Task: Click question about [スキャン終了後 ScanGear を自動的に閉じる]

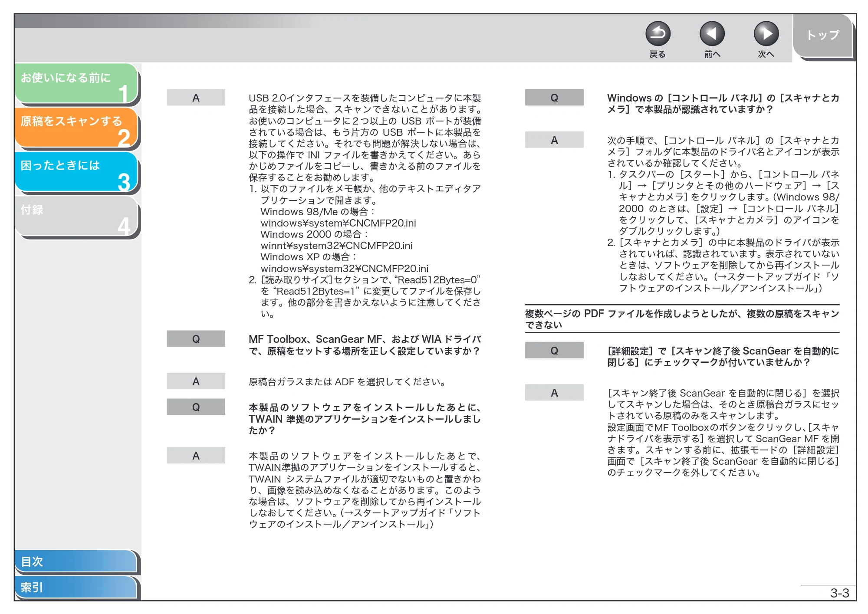Action: point(723,356)
